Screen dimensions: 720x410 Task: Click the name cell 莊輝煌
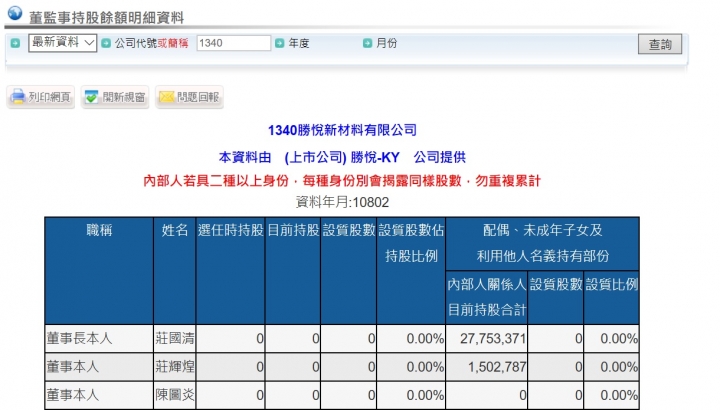pos(174,367)
